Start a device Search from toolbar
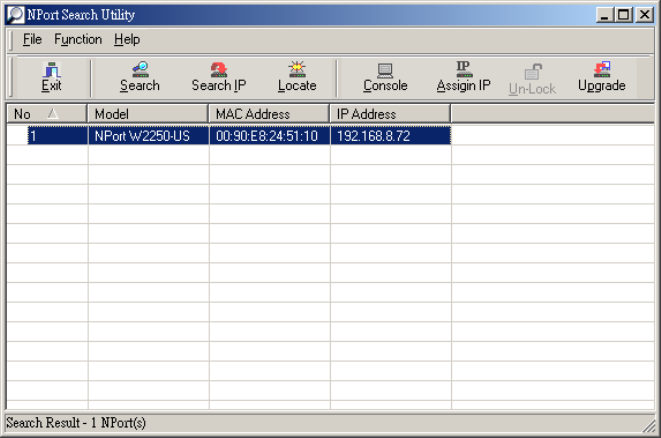The width and height of the screenshot is (661, 438). [140, 78]
